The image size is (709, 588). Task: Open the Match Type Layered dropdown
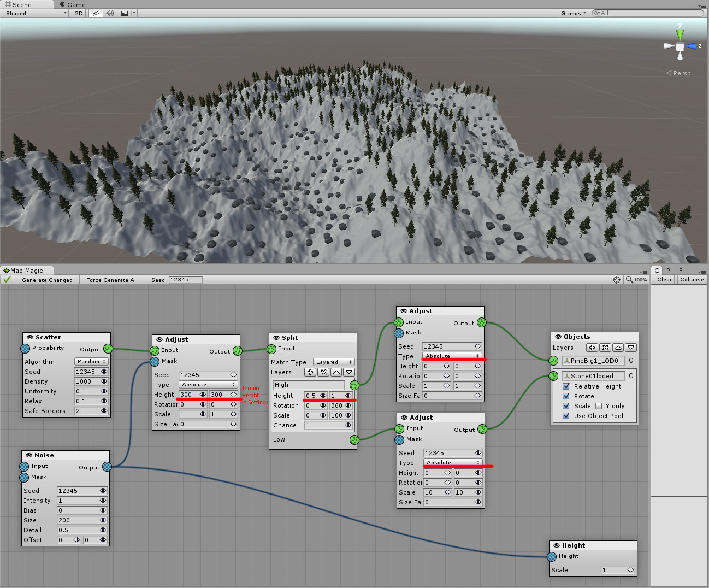coord(333,362)
